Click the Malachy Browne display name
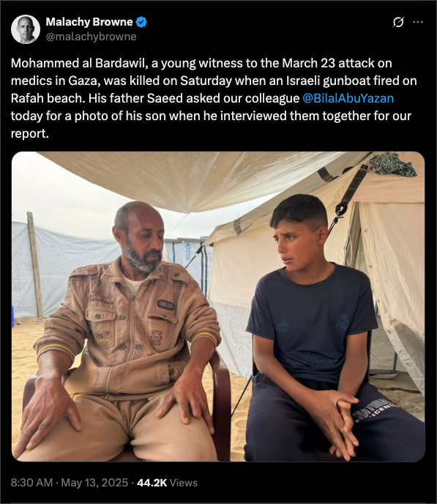 pyautogui.click(x=89, y=22)
